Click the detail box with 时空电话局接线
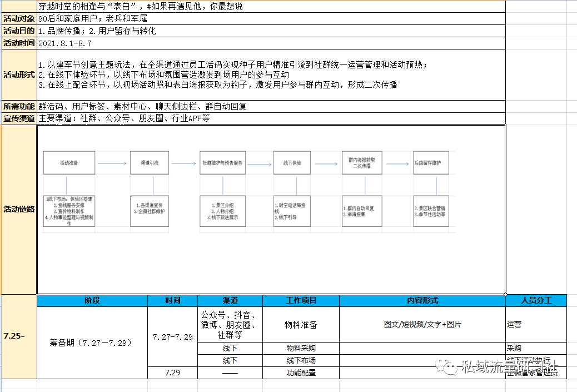The image size is (577, 392). pyautogui.click(x=292, y=211)
